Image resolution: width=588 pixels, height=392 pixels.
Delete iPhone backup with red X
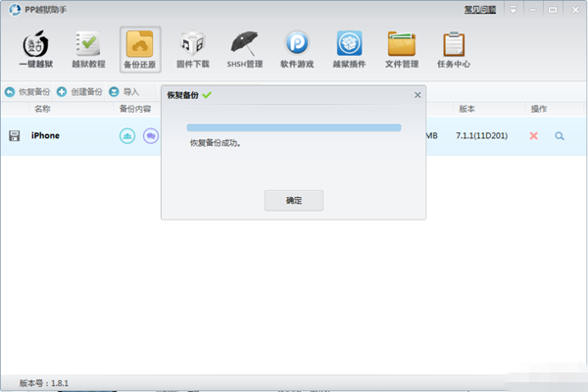tap(534, 136)
